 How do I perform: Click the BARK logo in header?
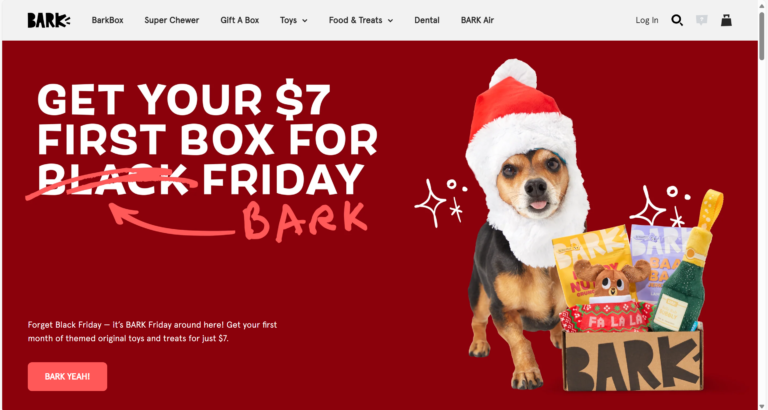point(48,20)
